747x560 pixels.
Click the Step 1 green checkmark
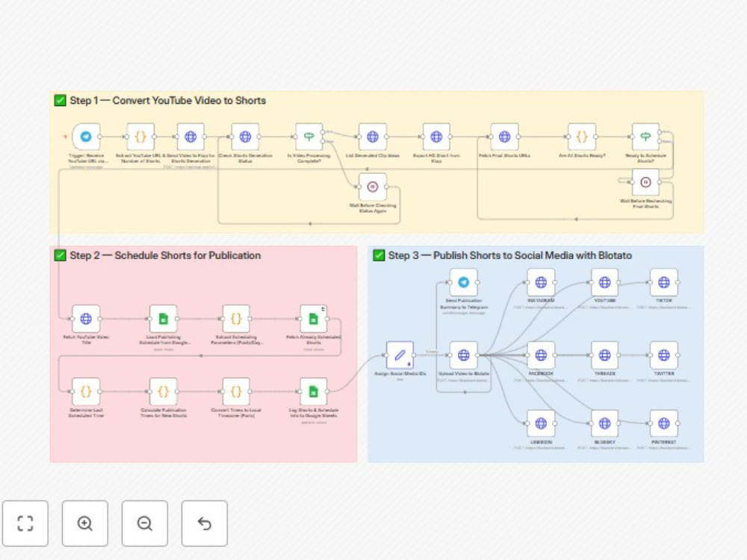tap(60, 101)
